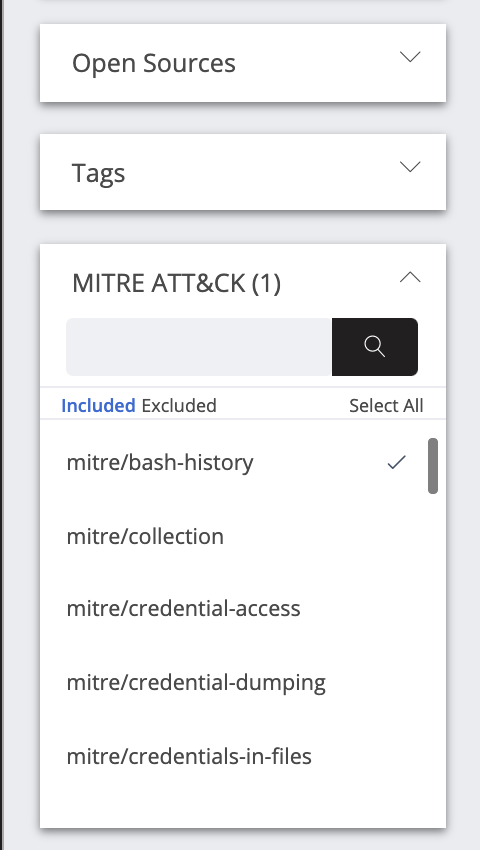The image size is (480, 850).
Task: Select the mitre/collection entry
Action: click(145, 536)
